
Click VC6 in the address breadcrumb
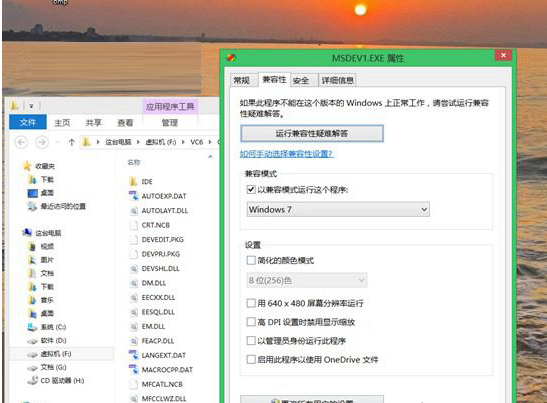pyautogui.click(x=196, y=142)
